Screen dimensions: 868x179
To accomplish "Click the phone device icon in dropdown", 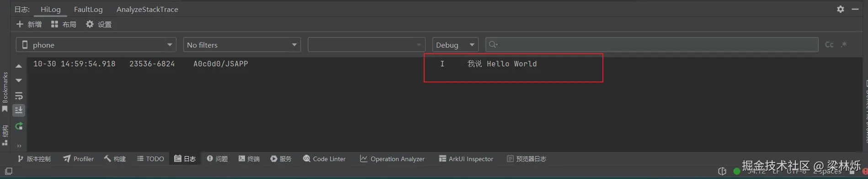I will pyautogui.click(x=25, y=45).
